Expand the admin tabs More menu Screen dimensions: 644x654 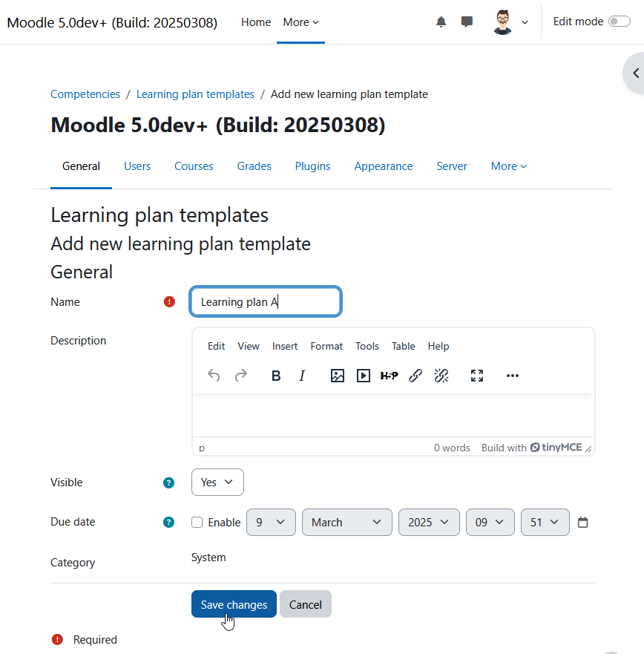[508, 166]
